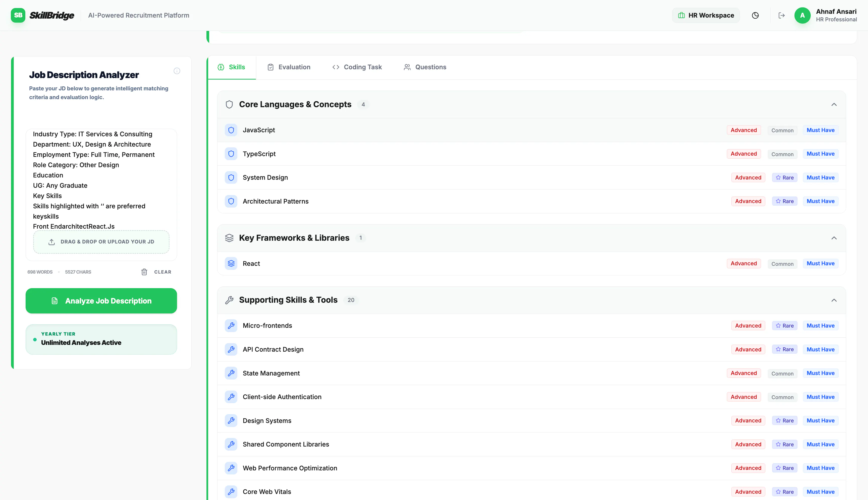Open the Evaluation tab

(289, 67)
